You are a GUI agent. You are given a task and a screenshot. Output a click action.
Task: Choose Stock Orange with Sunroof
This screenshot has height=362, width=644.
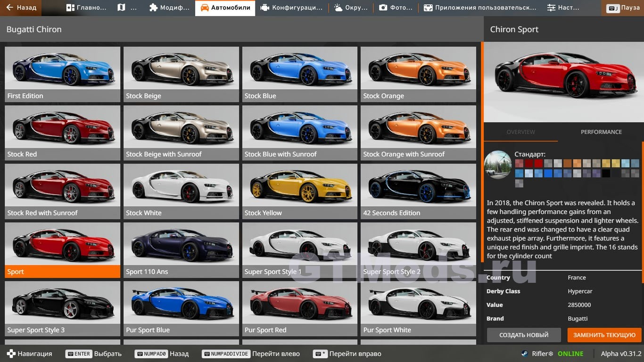pos(419,133)
